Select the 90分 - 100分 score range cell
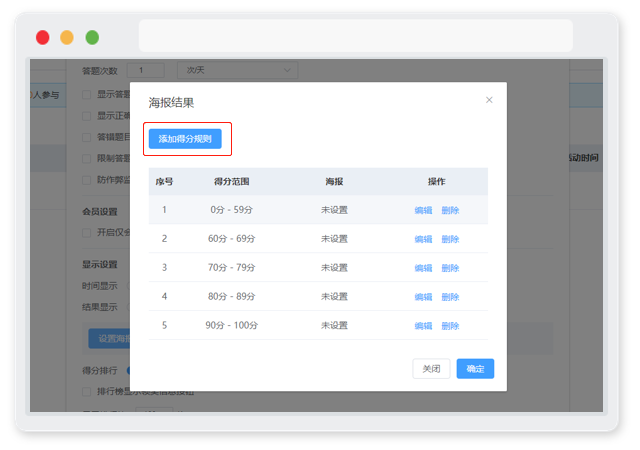This screenshot has height=450, width=640. 231,325
